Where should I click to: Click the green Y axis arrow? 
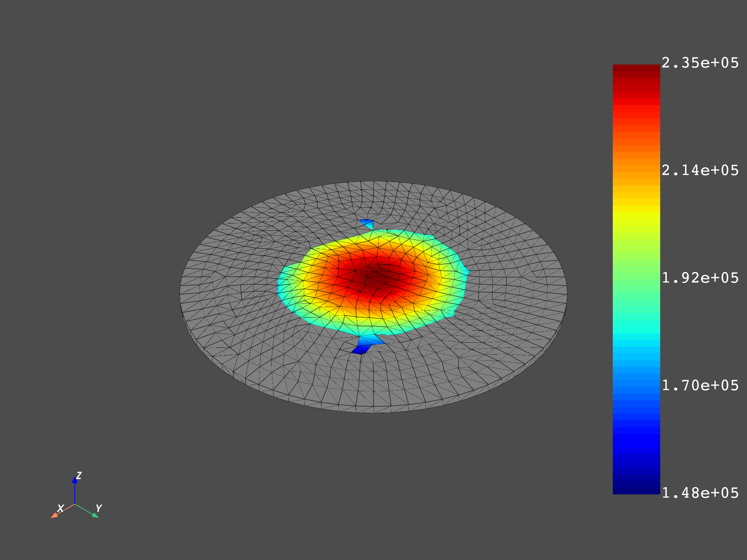[x=87, y=510]
